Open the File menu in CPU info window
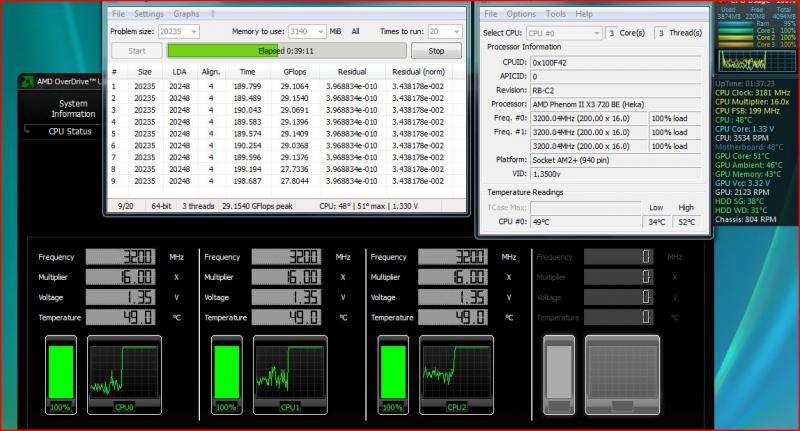 coord(491,14)
